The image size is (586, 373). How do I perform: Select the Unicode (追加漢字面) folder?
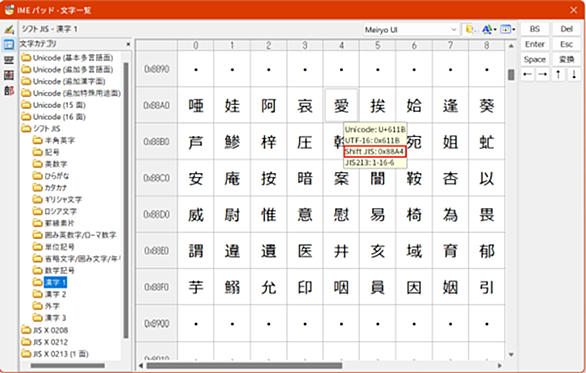tap(64, 81)
